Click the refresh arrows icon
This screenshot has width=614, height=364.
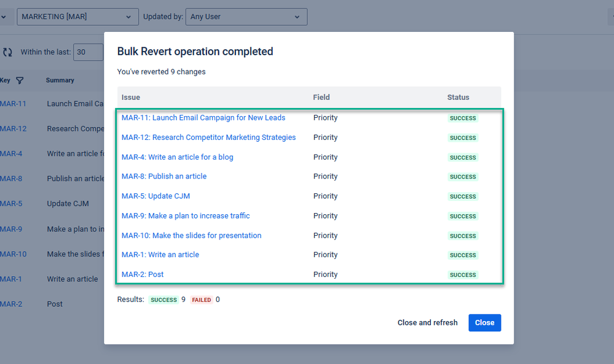tap(7, 52)
